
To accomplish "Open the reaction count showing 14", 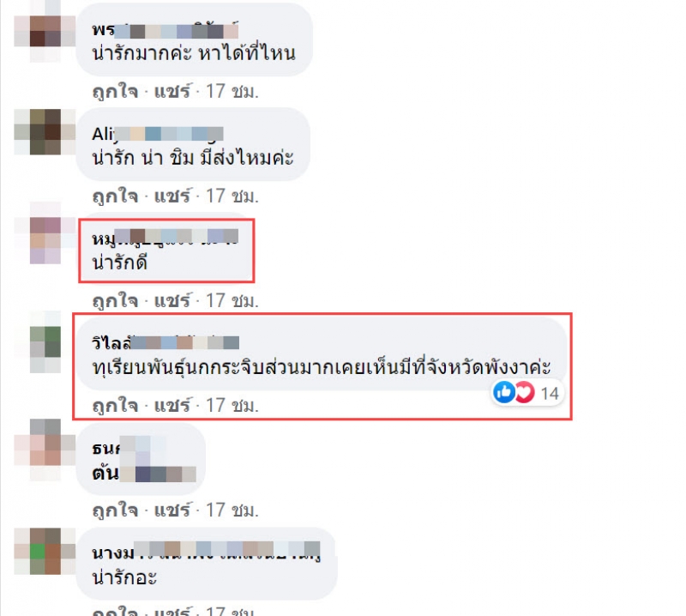I will [550, 393].
